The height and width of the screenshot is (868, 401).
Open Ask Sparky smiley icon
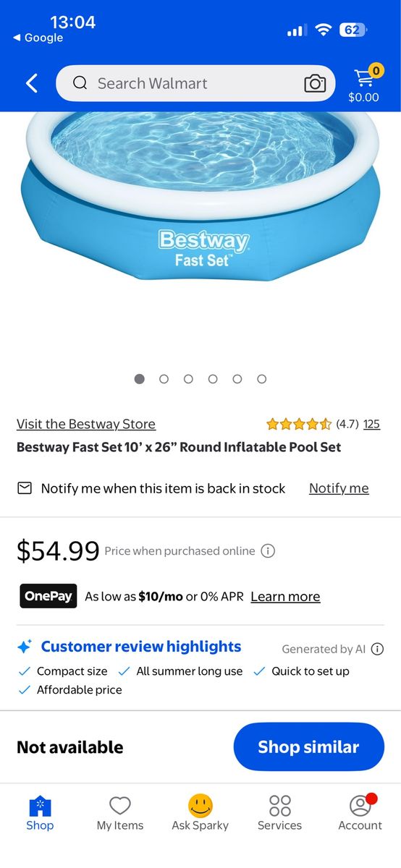200,805
